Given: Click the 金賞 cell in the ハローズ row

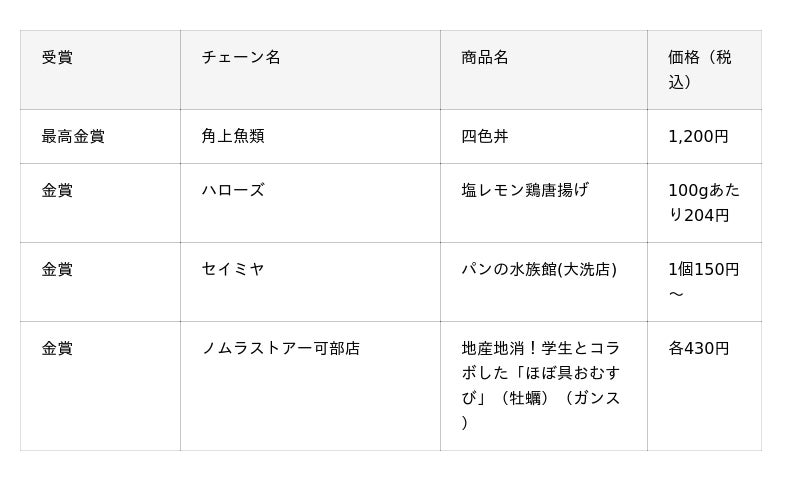Looking at the screenshot, I should (x=57, y=190).
